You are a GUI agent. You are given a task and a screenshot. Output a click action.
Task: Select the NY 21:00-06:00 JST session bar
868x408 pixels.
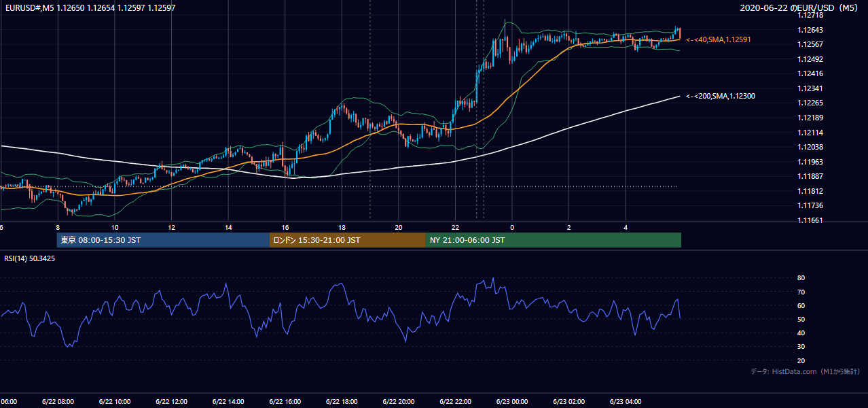pos(554,240)
